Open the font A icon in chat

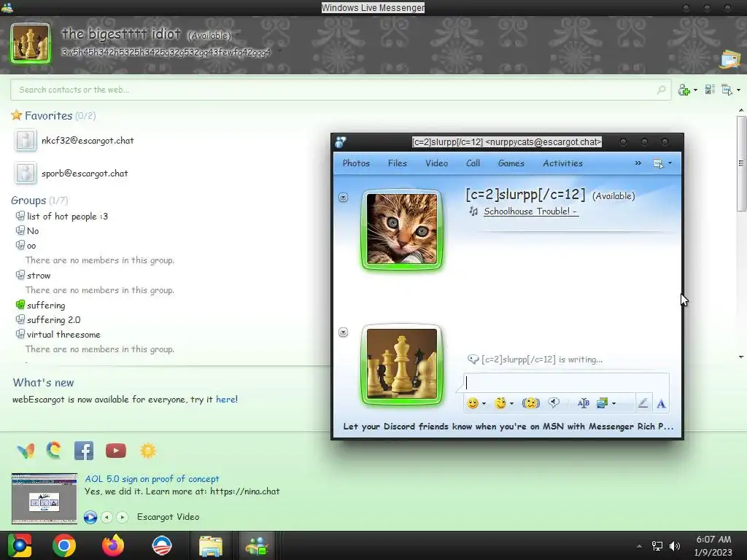click(661, 404)
